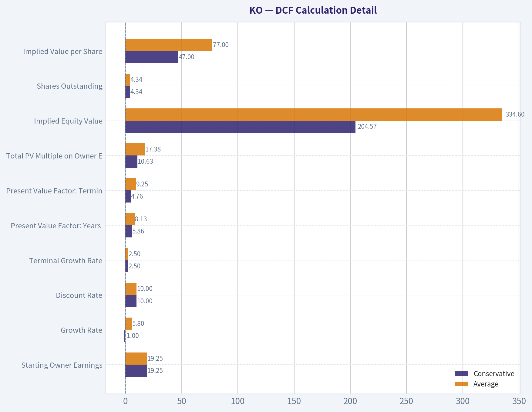Click the x-axis tick label 200

click(x=350, y=401)
